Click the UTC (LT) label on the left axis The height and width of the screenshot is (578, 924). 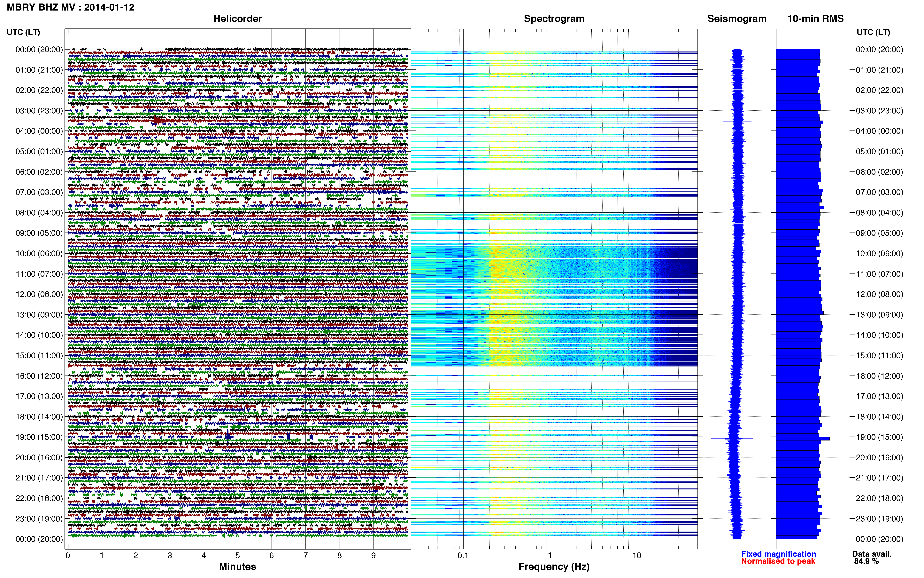(23, 33)
